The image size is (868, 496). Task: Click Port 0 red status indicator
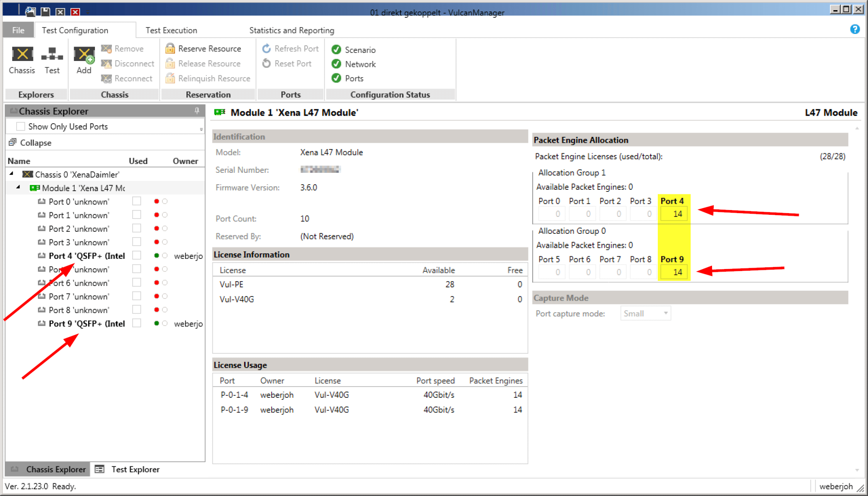(157, 201)
